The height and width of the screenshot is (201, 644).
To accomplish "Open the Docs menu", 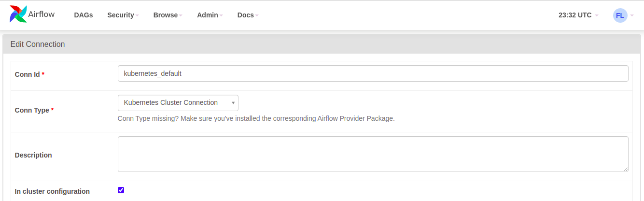I will pyautogui.click(x=248, y=15).
